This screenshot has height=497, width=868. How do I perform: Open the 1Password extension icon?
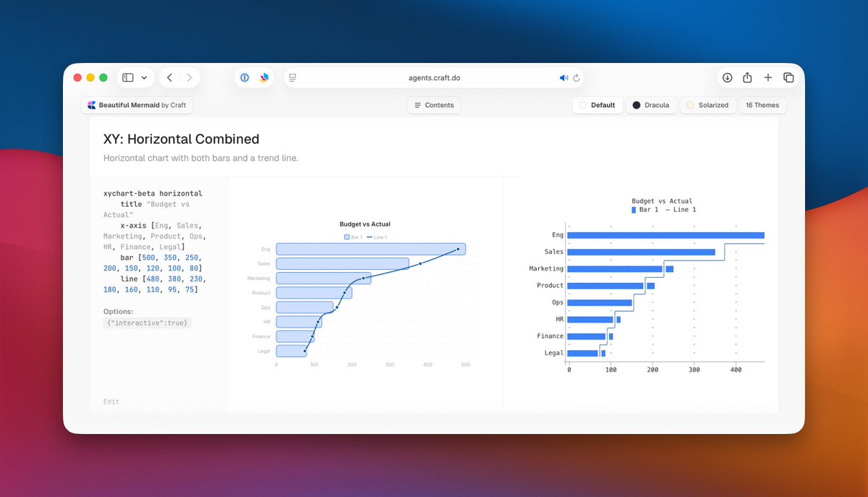pyautogui.click(x=244, y=77)
